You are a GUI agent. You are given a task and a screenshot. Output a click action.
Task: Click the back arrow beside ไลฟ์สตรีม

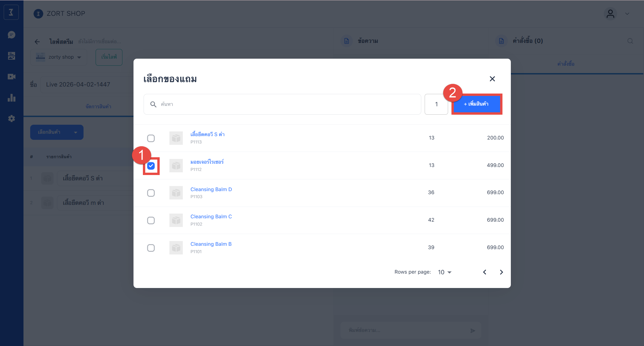pyautogui.click(x=37, y=42)
